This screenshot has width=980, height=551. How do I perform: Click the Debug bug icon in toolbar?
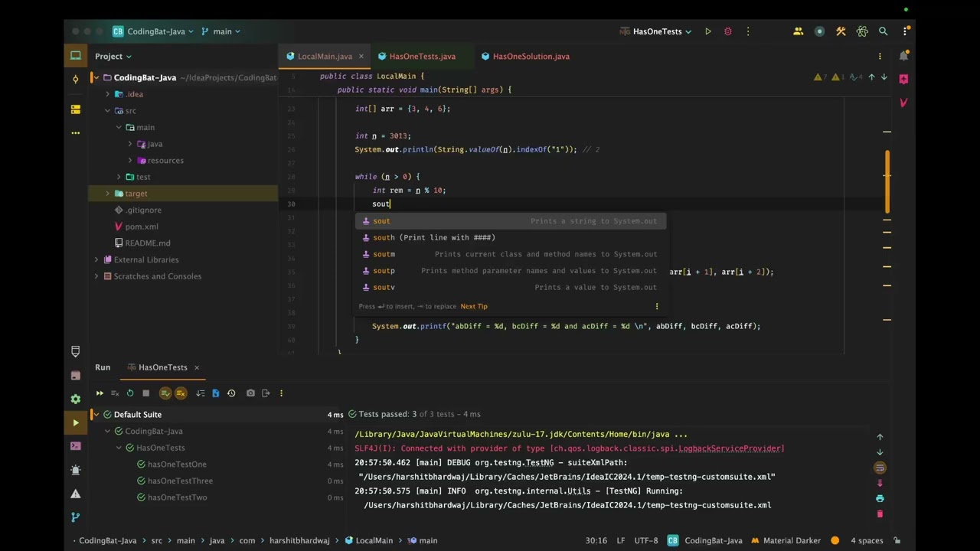[727, 31]
